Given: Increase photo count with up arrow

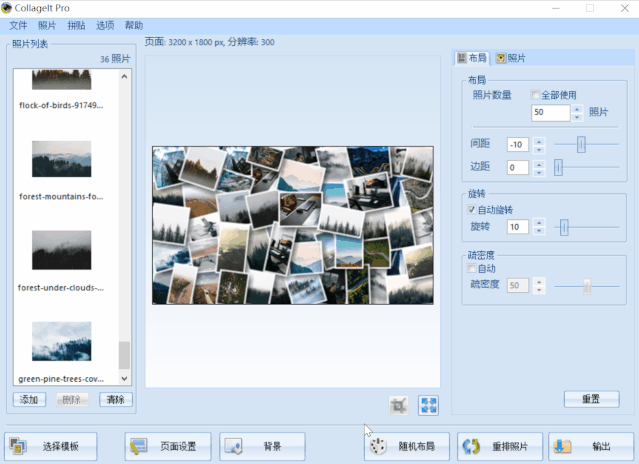Looking at the screenshot, I should click(576, 108).
